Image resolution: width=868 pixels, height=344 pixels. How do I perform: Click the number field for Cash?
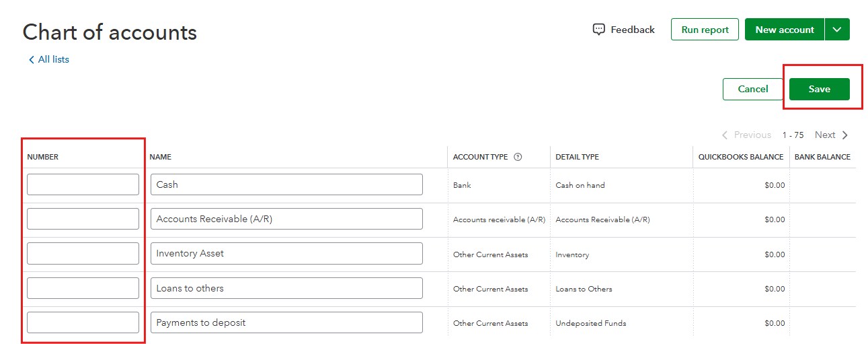83,184
